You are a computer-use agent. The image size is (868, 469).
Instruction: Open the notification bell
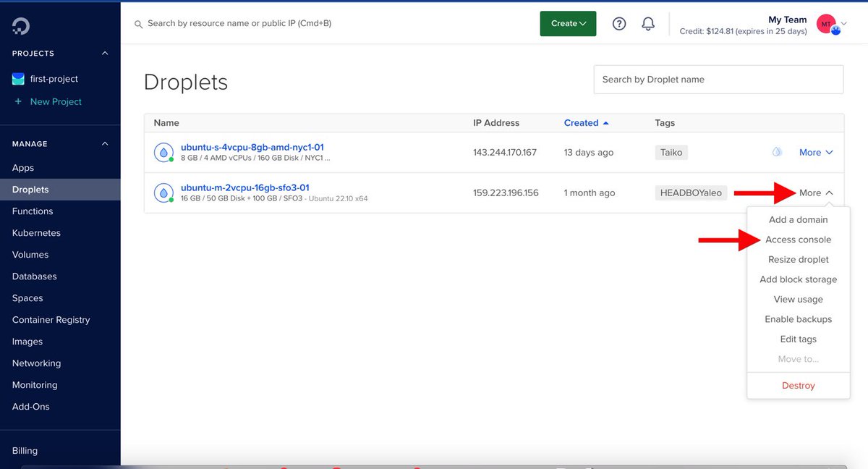tap(648, 23)
